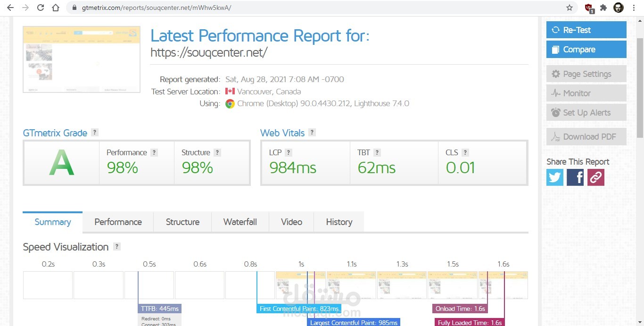This screenshot has width=644, height=326.
Task: Click the filmstrip frame at 1.3s
Action: pyautogui.click(x=402, y=285)
